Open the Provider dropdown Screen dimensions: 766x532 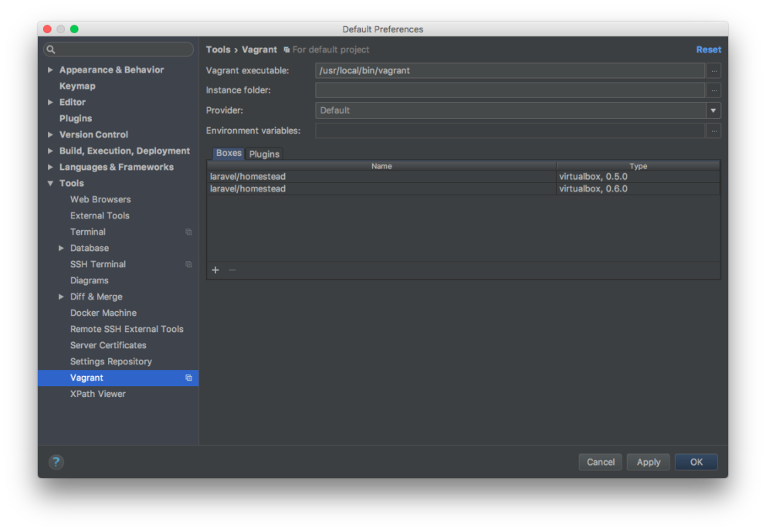tap(713, 110)
